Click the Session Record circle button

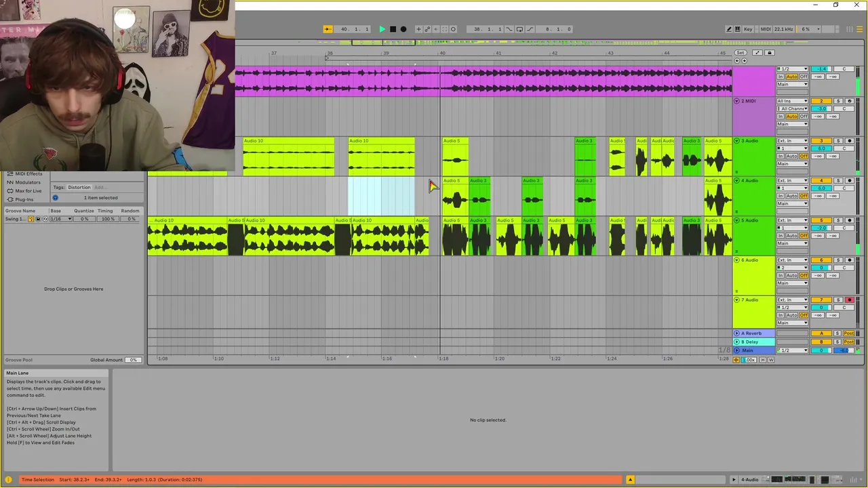click(x=453, y=29)
